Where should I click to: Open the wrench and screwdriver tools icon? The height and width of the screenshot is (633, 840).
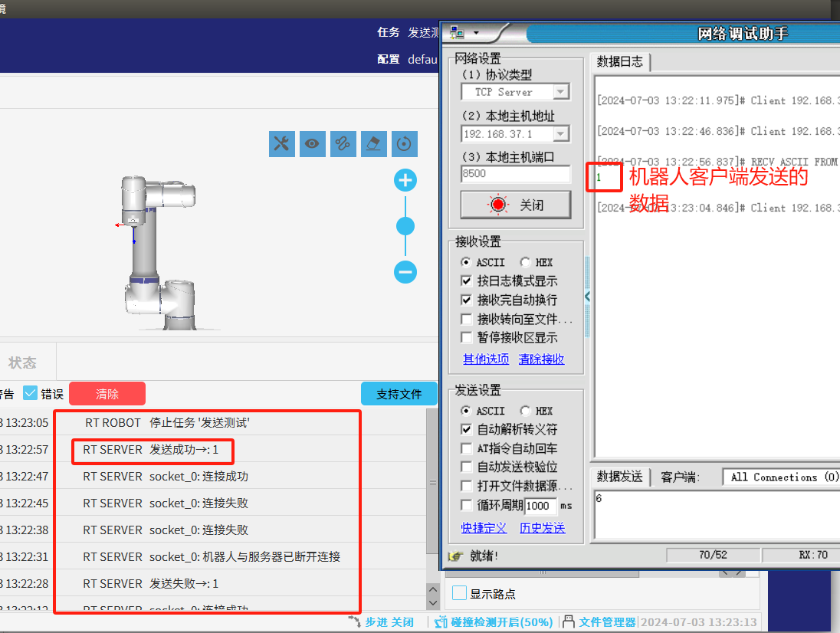[x=281, y=143]
